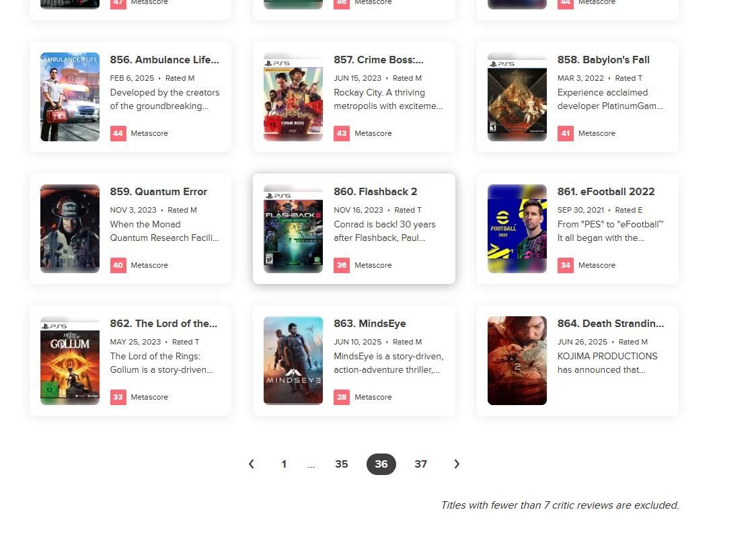Viewport: 756px width, 543px height.
Task: Click the 36 Metascore badge on Flashback 2
Action: click(342, 265)
